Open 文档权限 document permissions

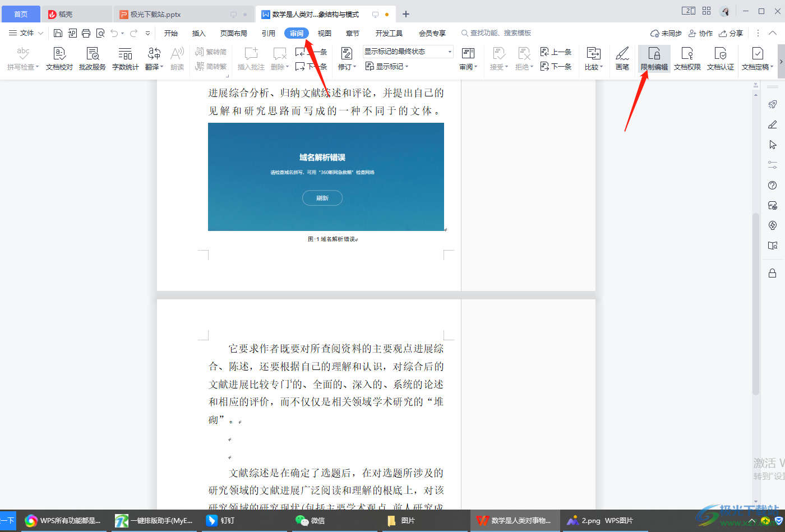(687, 59)
